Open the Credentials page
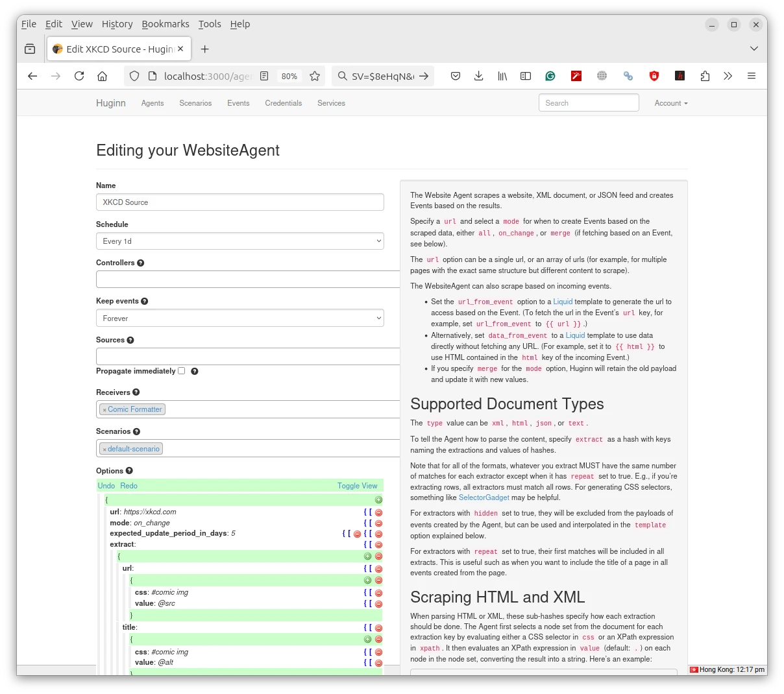 (x=284, y=103)
